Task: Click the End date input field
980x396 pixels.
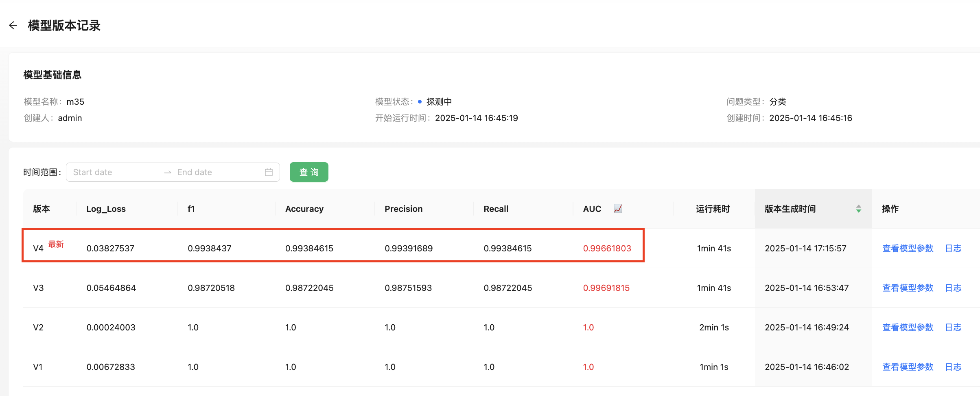Action: click(x=216, y=172)
